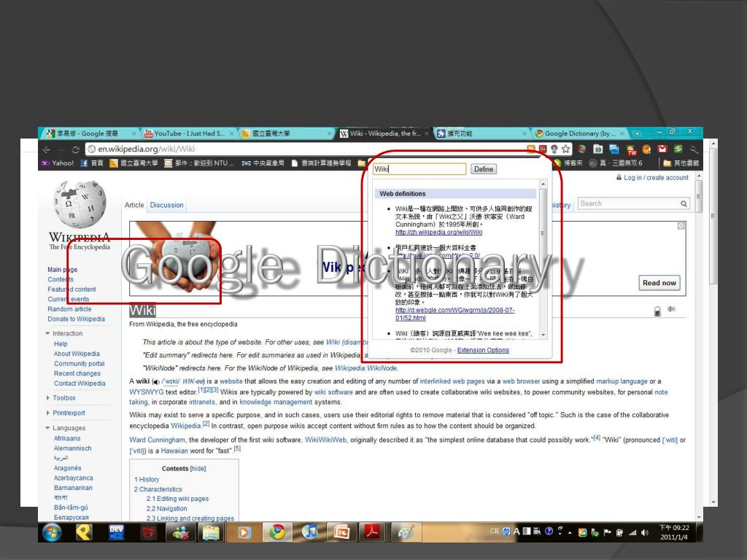Screen dimensions: 747x560
Task: Reload the page with refresh icon
Action: tap(75, 149)
